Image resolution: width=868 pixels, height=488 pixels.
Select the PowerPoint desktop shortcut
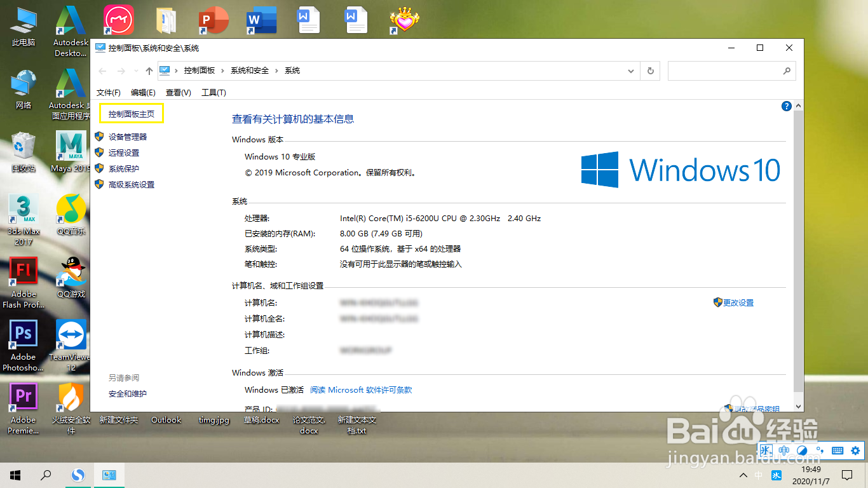pyautogui.click(x=214, y=20)
